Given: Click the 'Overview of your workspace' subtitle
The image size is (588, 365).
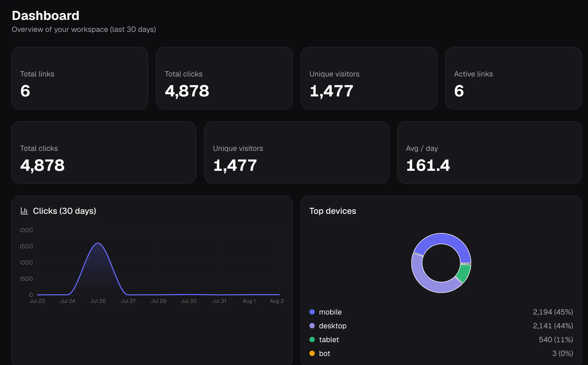Looking at the screenshot, I should [x=84, y=29].
